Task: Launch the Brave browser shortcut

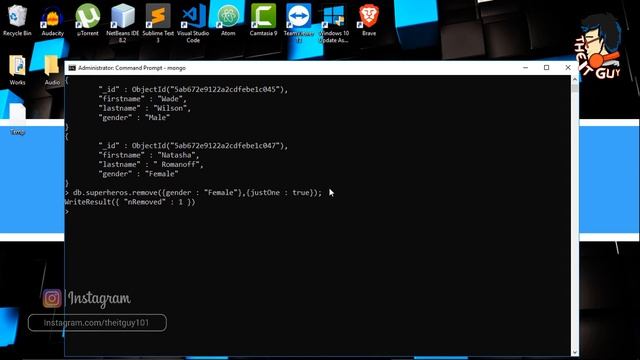Action: click(369, 20)
